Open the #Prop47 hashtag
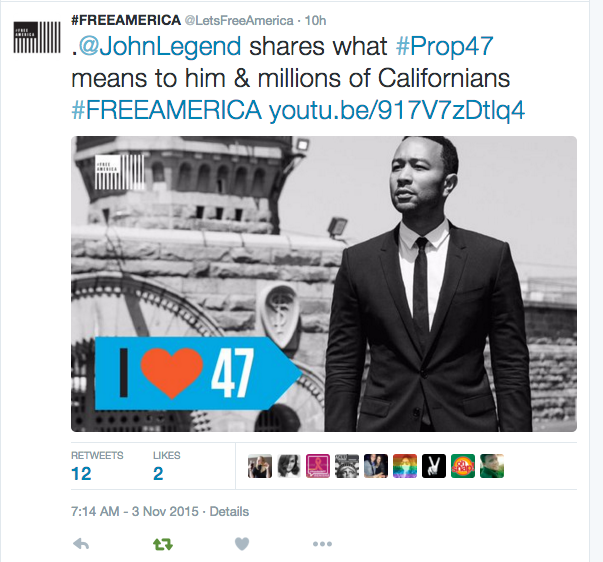 (444, 47)
